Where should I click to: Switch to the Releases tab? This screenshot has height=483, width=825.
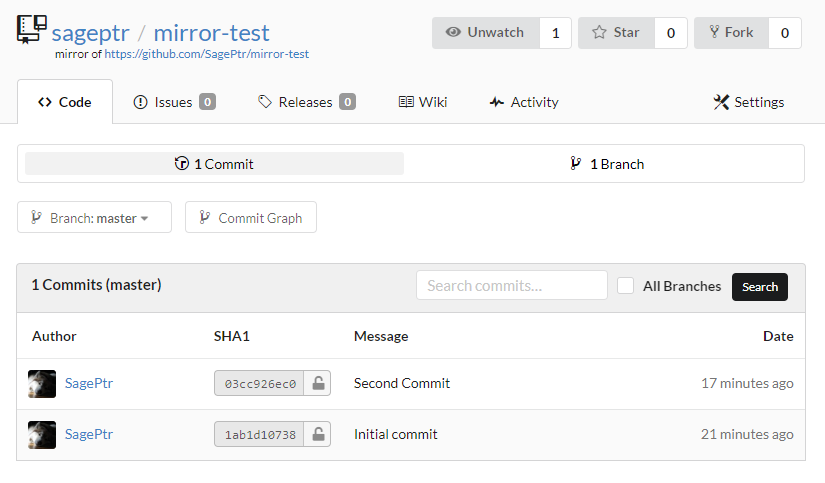(307, 102)
